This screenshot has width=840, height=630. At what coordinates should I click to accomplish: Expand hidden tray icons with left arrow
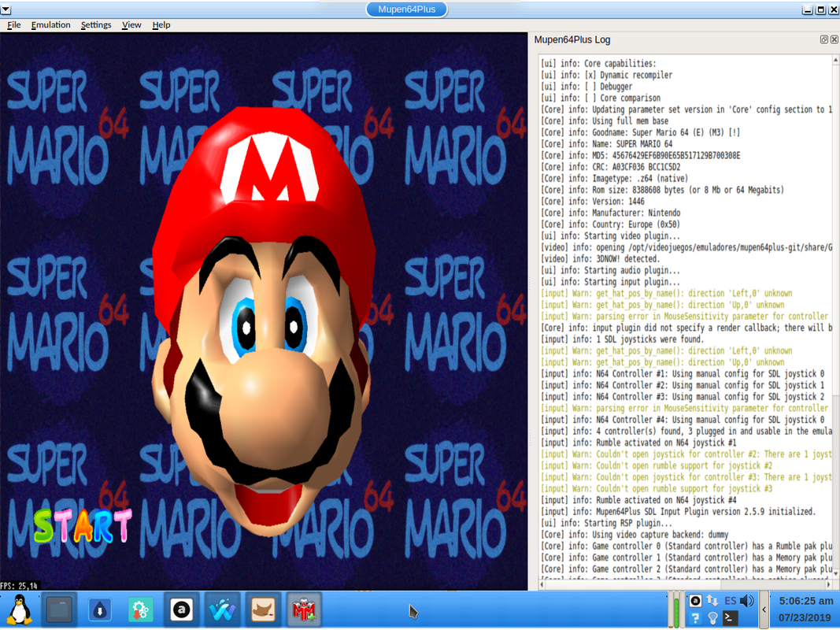click(764, 610)
